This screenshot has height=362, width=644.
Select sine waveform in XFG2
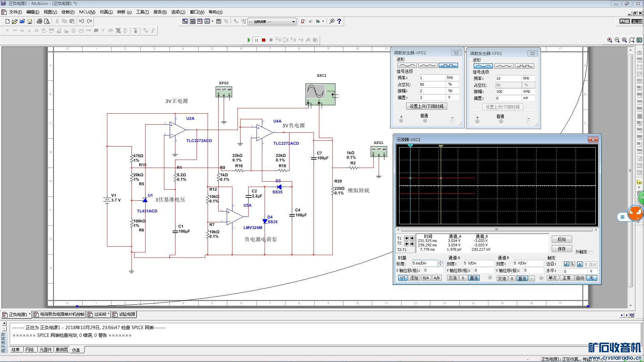pos(407,66)
